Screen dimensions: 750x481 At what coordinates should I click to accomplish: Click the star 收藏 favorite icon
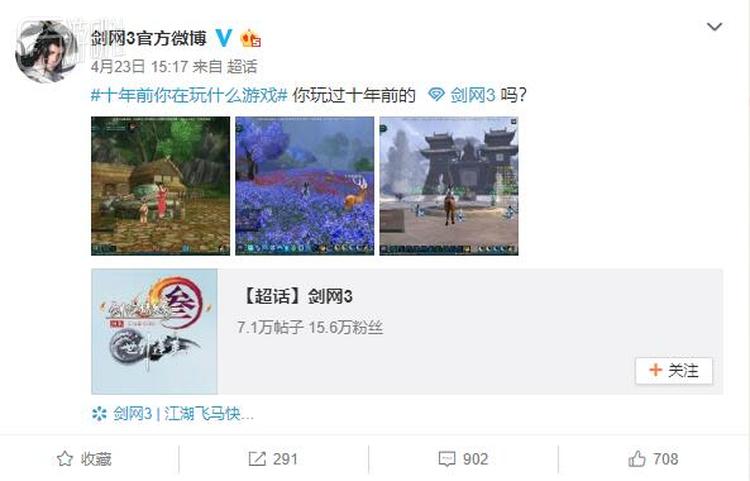click(65, 459)
